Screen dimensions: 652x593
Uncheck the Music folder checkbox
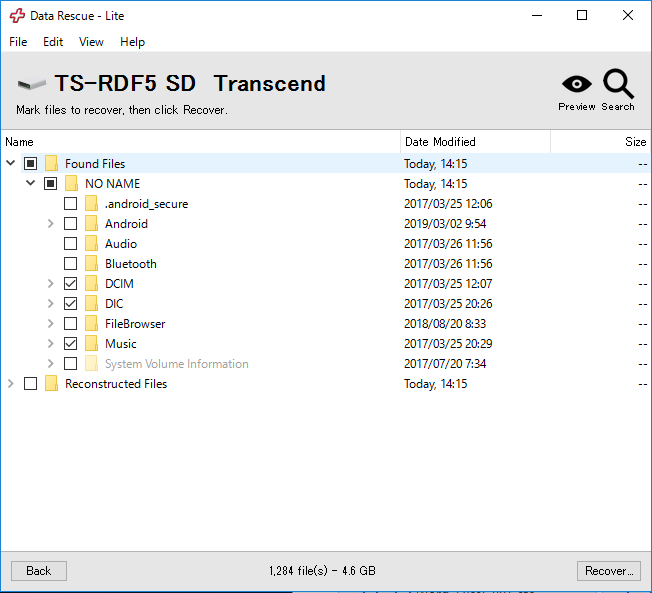pos(70,343)
